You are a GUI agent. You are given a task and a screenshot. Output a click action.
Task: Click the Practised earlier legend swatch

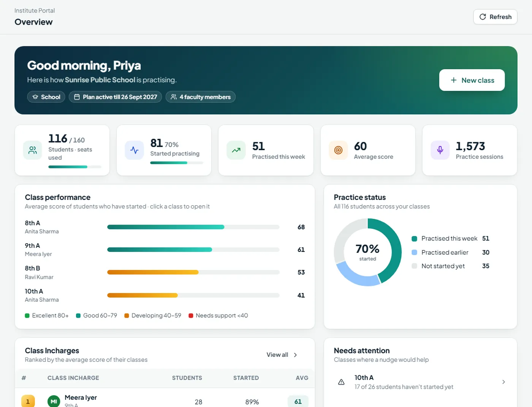[415, 252]
